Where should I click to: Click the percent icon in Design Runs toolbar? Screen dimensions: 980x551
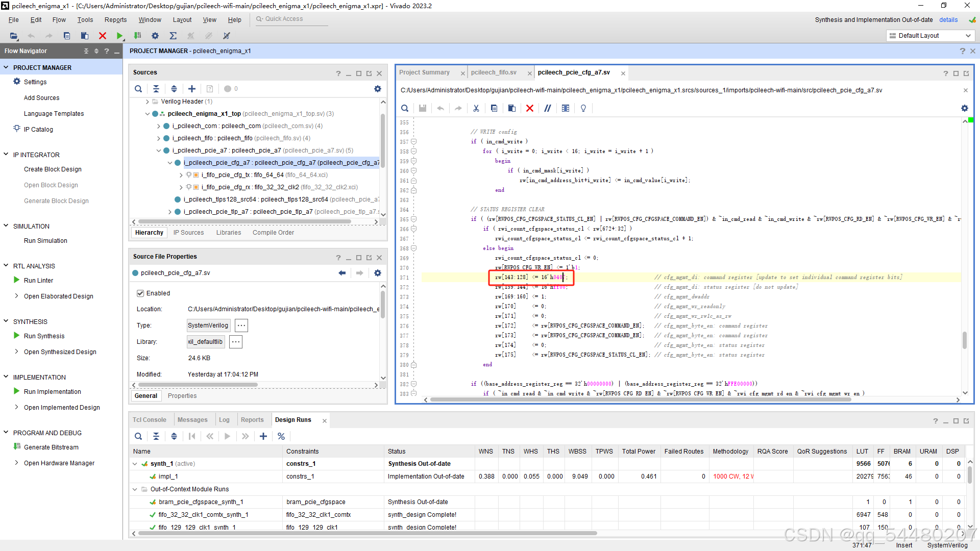[x=281, y=436]
